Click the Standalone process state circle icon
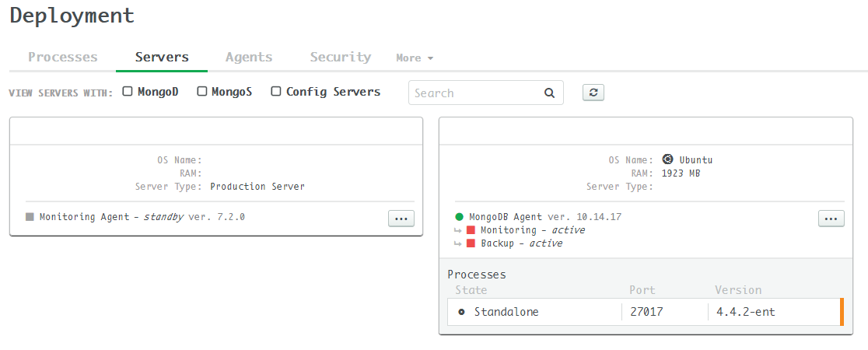The image size is (868, 350). point(462,313)
